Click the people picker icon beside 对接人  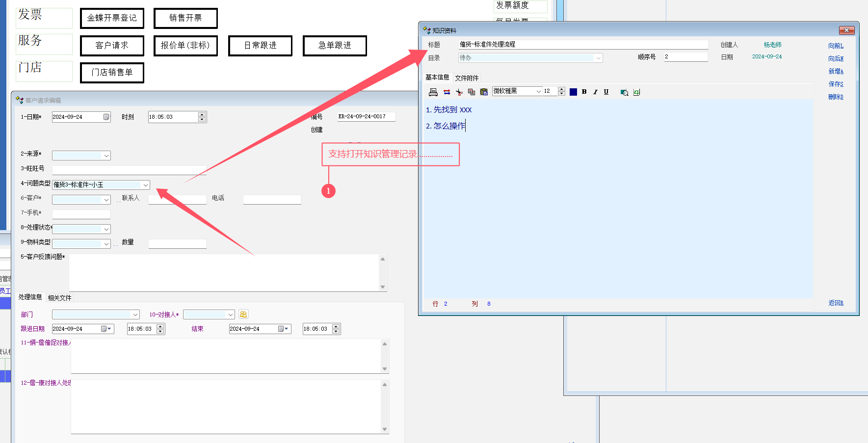(x=243, y=314)
